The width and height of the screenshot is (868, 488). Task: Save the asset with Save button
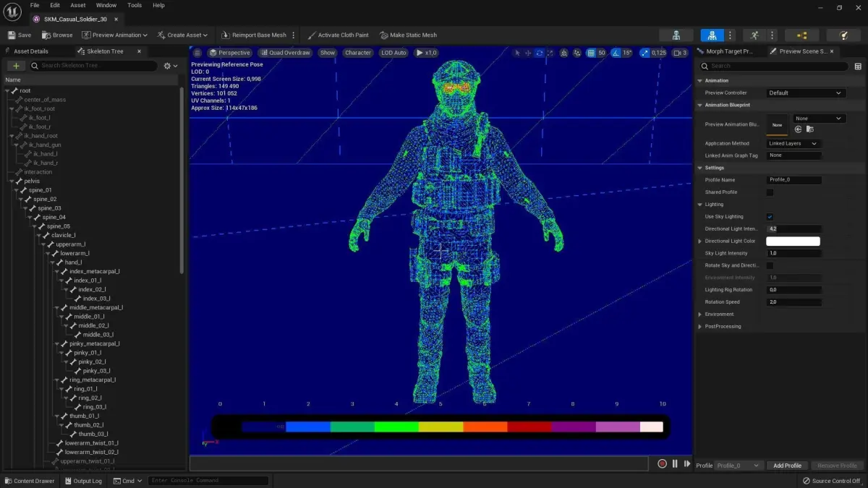coord(20,35)
